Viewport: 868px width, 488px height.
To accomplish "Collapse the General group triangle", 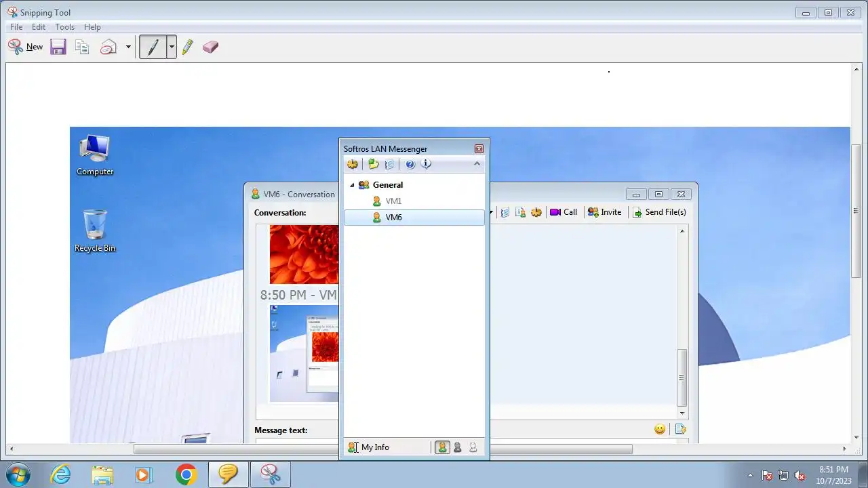I will point(352,185).
